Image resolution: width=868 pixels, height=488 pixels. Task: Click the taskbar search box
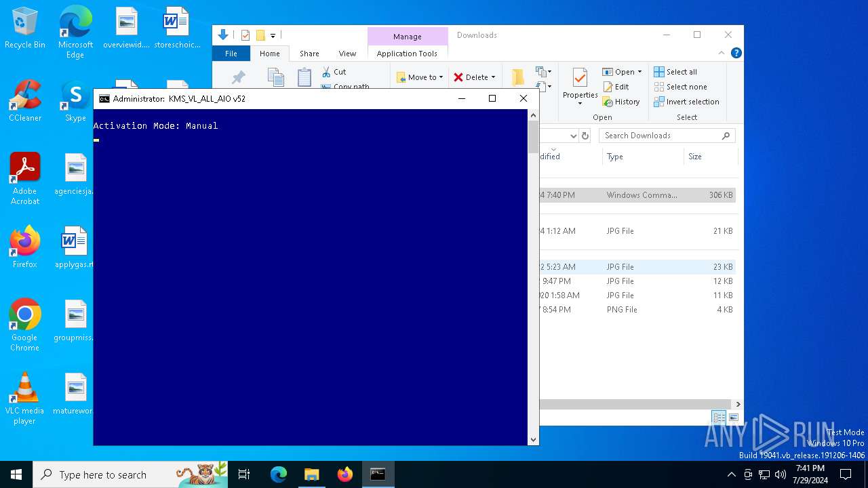(132, 474)
